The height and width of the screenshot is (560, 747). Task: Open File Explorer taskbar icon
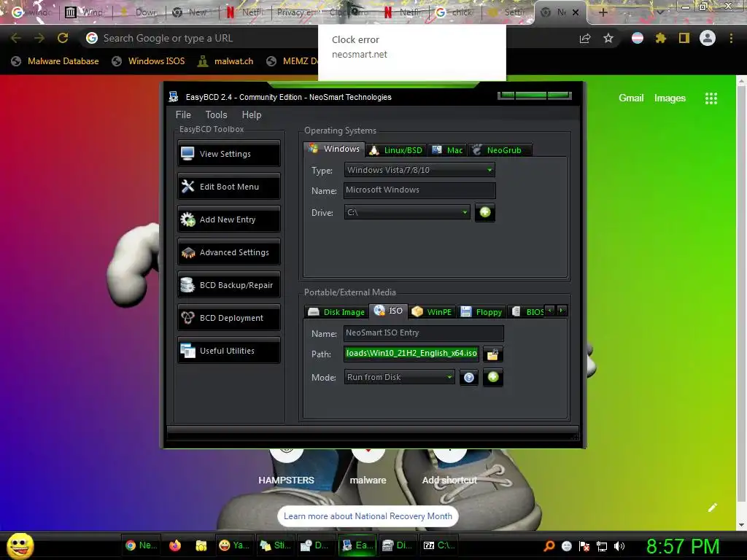click(201, 545)
